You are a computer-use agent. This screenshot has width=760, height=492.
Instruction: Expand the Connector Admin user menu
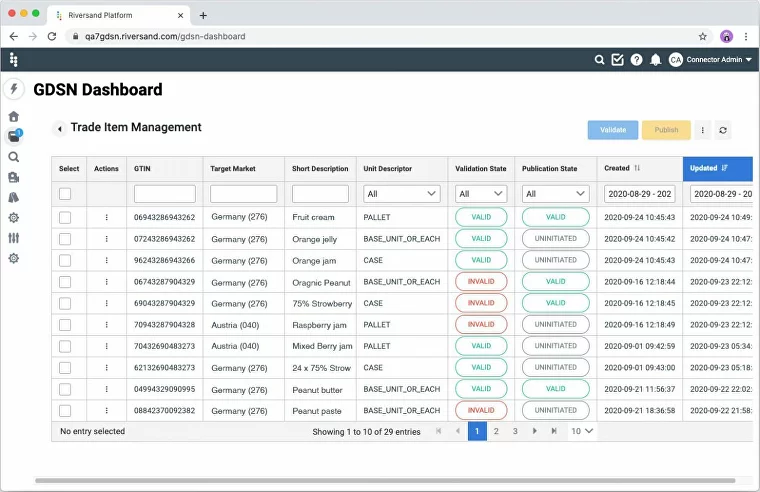719,60
